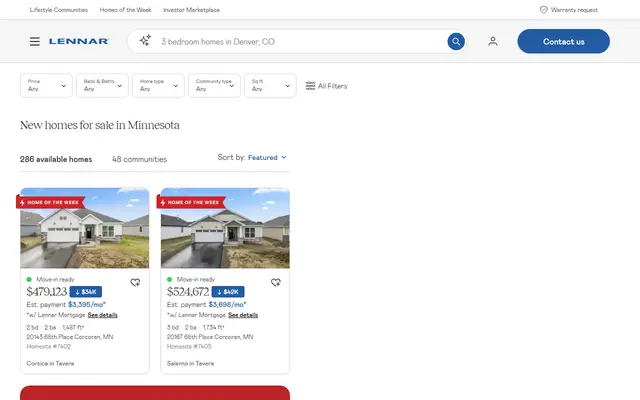
Task: Open photo of 20167 68th Place home
Action: pyautogui.click(x=225, y=228)
